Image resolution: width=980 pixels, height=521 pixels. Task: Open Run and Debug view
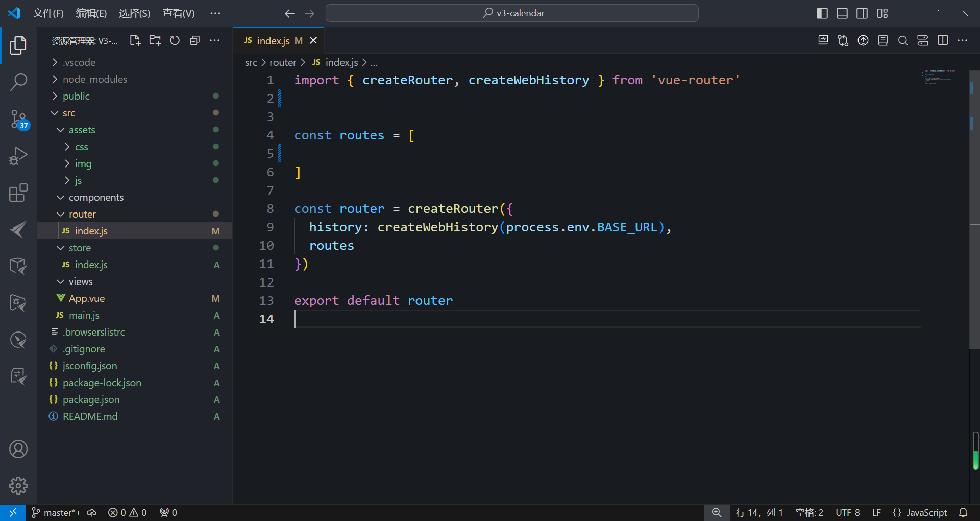(18, 156)
